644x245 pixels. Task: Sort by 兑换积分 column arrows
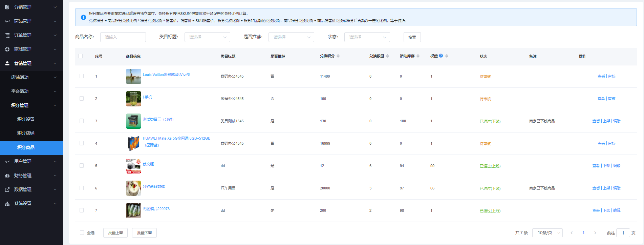[338, 56]
